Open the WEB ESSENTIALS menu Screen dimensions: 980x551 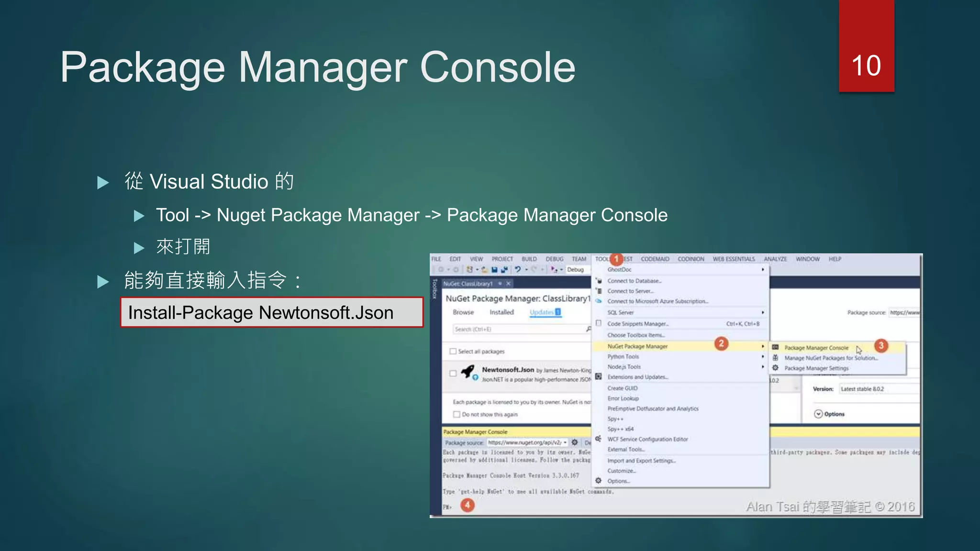tap(734, 259)
